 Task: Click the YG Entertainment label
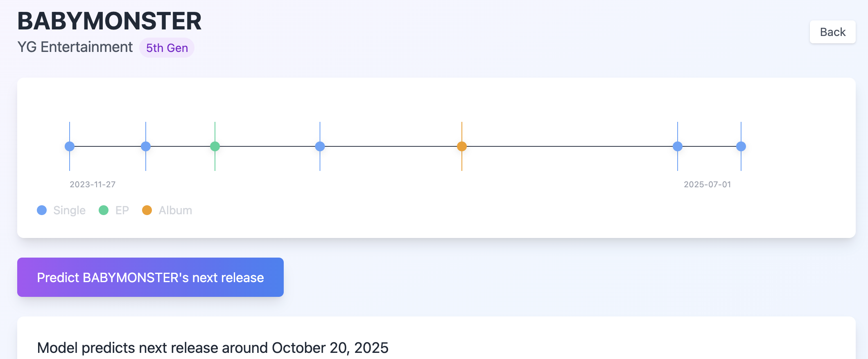(75, 47)
